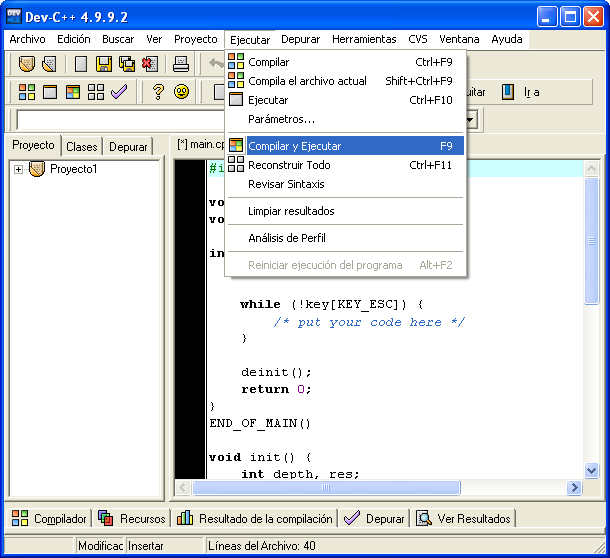This screenshot has height=558, width=610.
Task: Click the compile and run toolbar icon
Action: pos(73,92)
